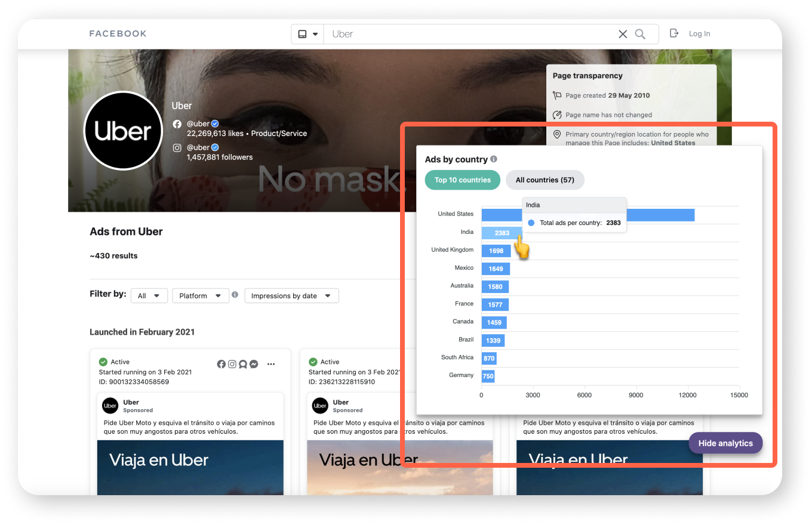Click the India bar showing 2383
Viewport: 812px width, 525px height.
click(502, 233)
